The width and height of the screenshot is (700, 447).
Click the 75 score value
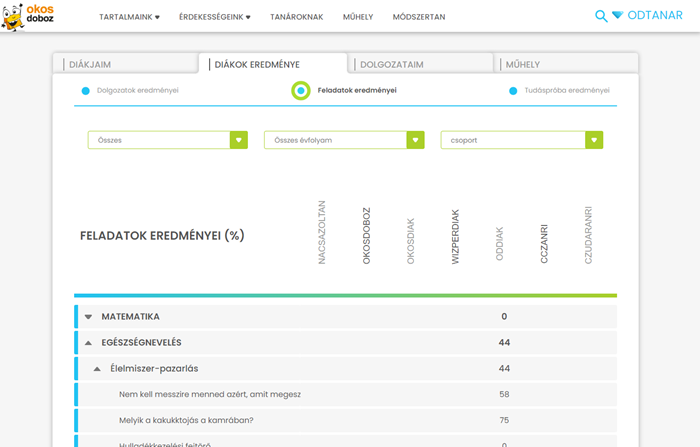(504, 420)
